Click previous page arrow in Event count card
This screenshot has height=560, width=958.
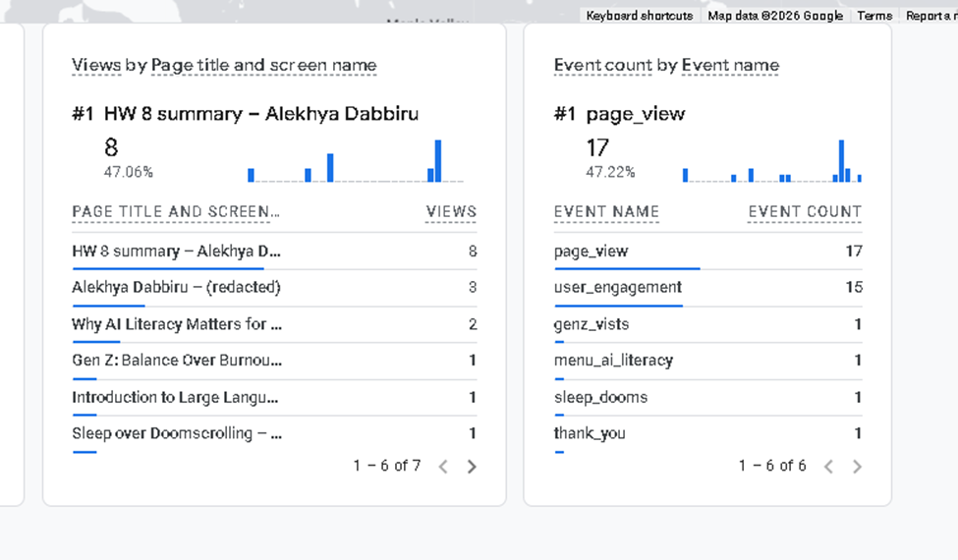pyautogui.click(x=828, y=467)
